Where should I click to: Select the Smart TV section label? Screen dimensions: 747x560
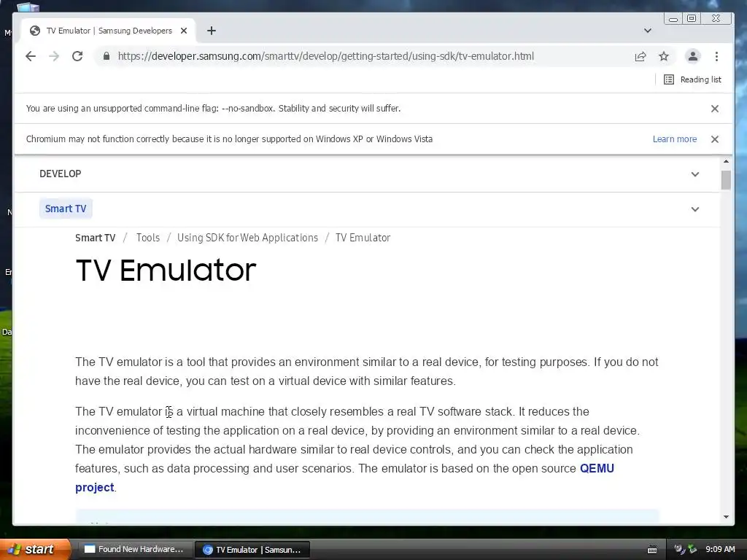[x=66, y=209]
